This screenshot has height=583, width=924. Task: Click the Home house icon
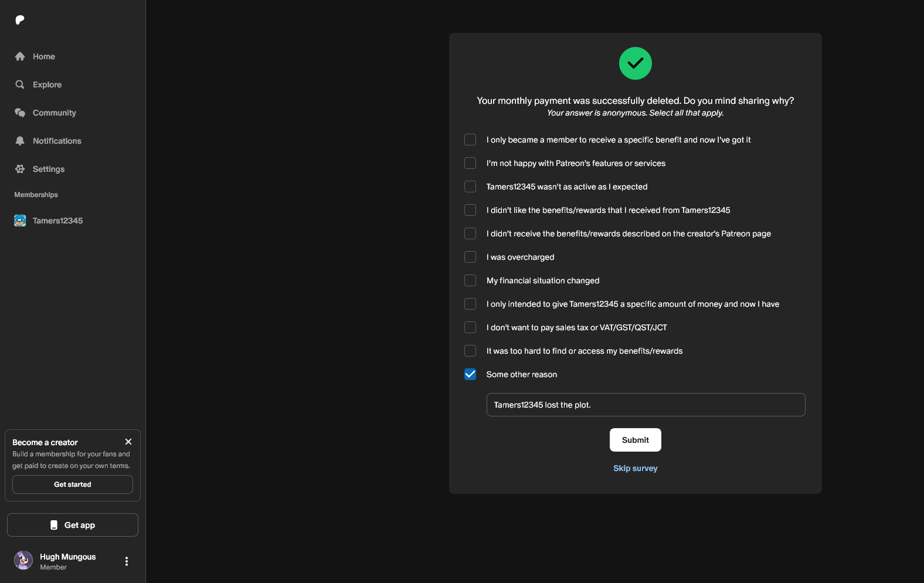click(20, 56)
